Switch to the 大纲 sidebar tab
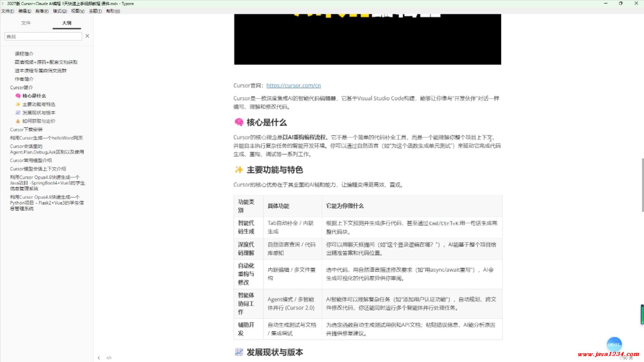This screenshot has width=644, height=362. (67, 23)
